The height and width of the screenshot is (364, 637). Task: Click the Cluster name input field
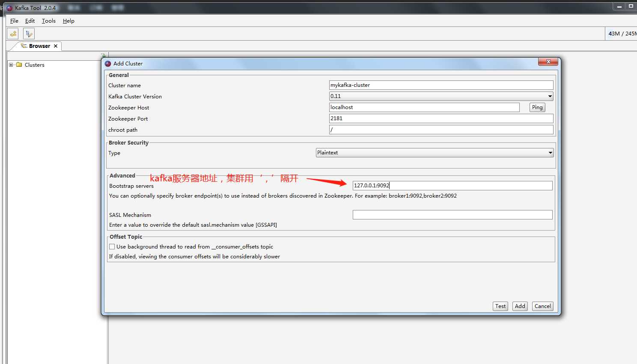click(x=441, y=85)
